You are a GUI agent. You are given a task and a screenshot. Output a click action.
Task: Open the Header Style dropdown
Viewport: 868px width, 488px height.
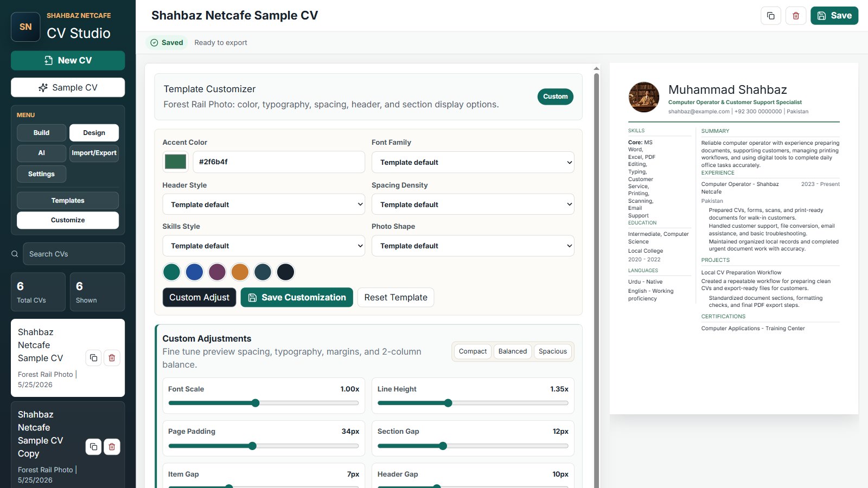coord(264,204)
